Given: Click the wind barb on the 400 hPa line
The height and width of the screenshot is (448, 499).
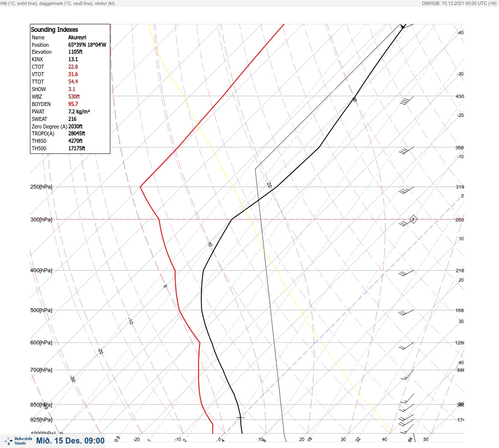Looking at the screenshot, I should point(406,273).
